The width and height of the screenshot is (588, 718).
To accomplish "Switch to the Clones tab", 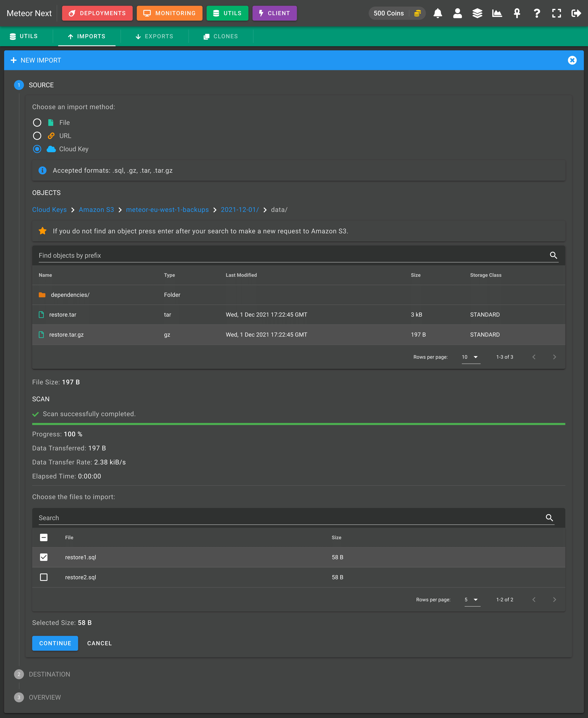I will coord(221,36).
